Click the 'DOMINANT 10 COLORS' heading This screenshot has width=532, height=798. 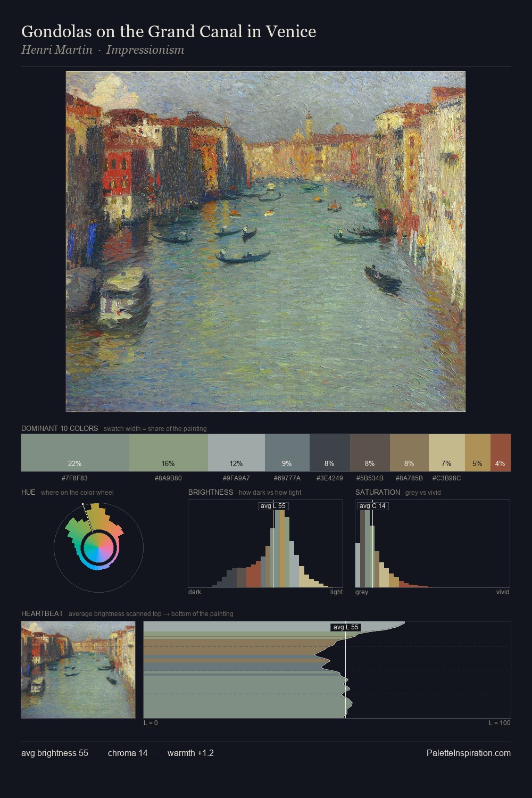point(60,428)
